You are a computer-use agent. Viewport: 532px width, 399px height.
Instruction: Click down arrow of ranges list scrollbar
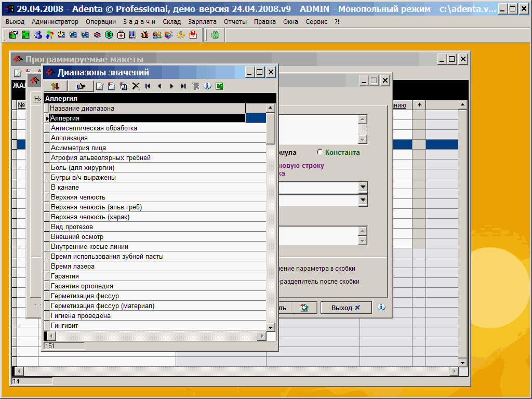click(270, 326)
